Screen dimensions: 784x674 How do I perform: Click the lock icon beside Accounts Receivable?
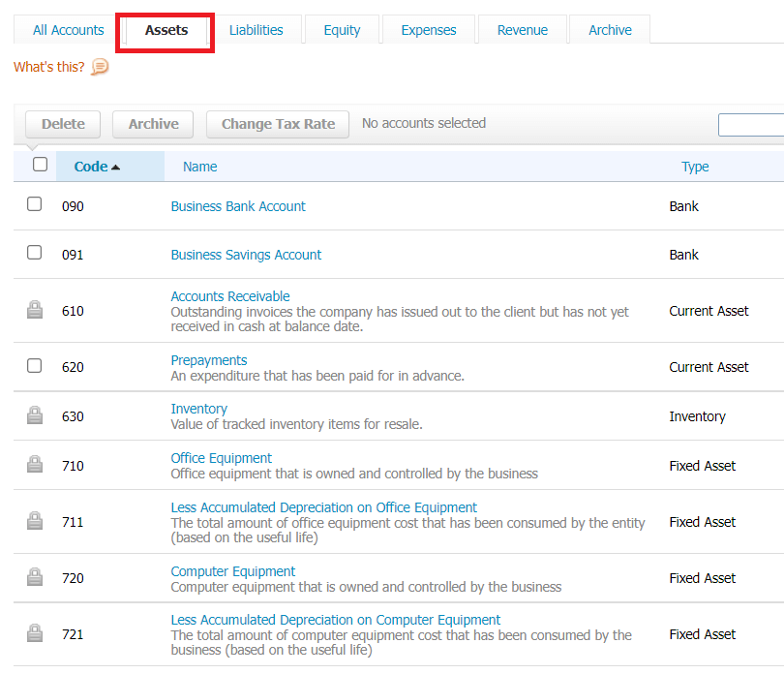coord(35,311)
